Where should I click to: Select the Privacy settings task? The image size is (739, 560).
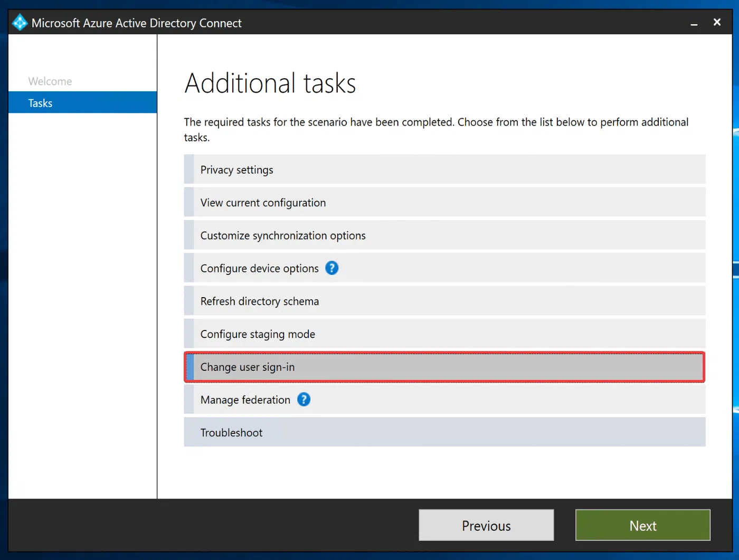tap(444, 169)
